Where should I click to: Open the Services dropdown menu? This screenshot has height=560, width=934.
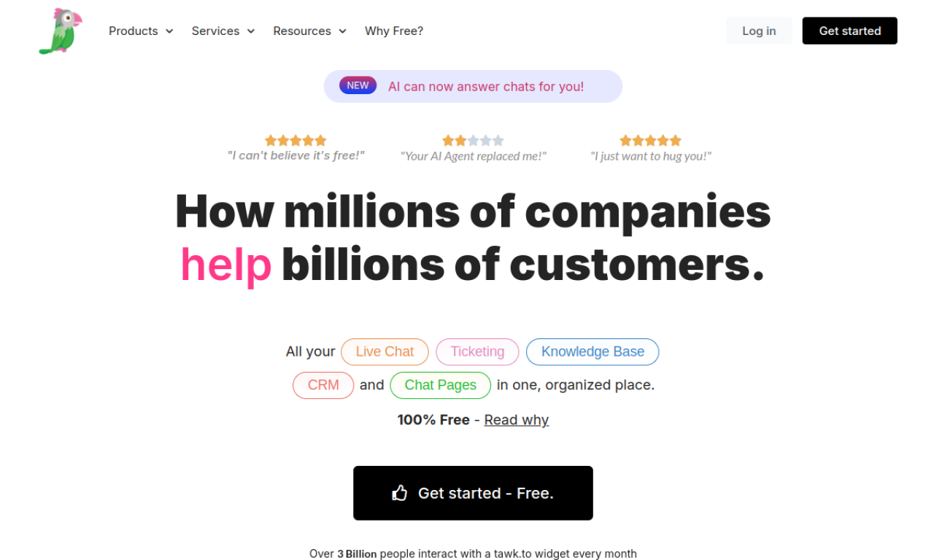coord(223,31)
